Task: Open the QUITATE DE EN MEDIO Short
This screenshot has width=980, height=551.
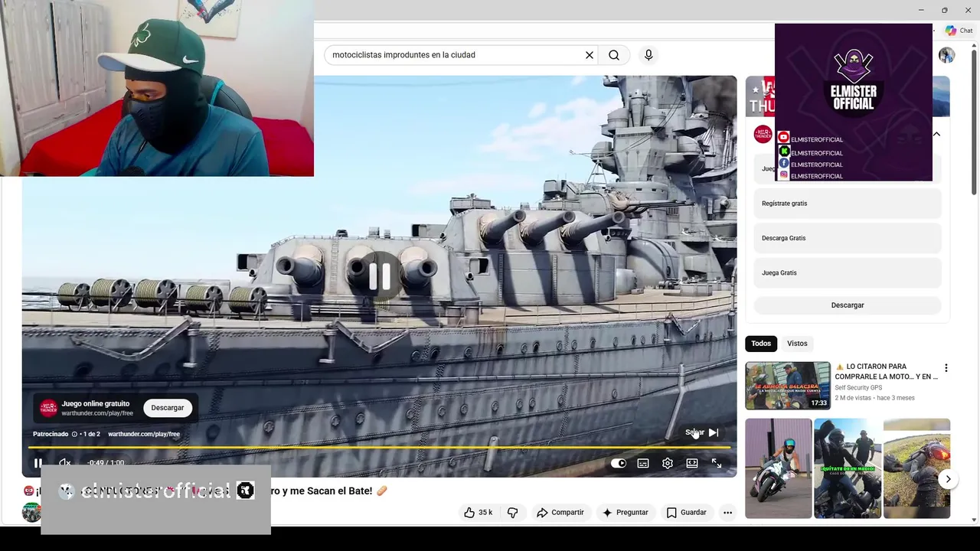Action: tap(848, 468)
